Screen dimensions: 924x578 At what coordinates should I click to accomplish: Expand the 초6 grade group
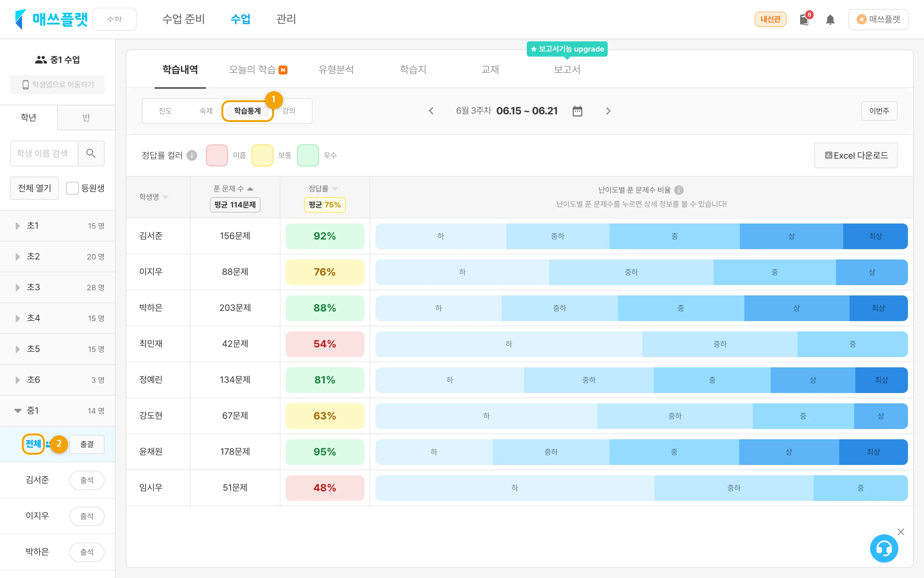18,380
